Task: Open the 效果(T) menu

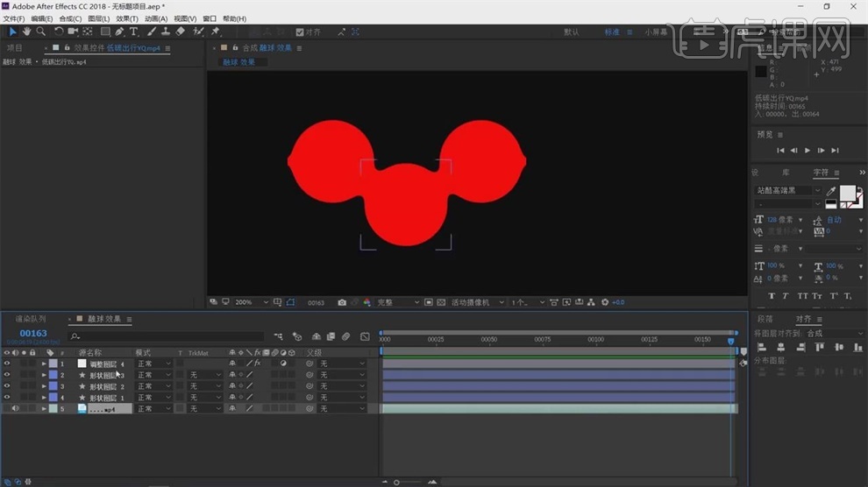Action: pos(127,18)
